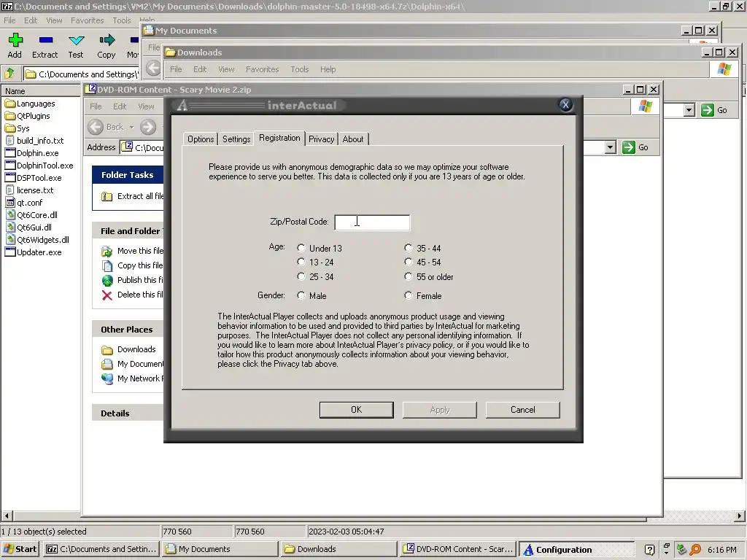Select the 35 - 44 age option
Screen dimensions: 747x560
point(409,248)
